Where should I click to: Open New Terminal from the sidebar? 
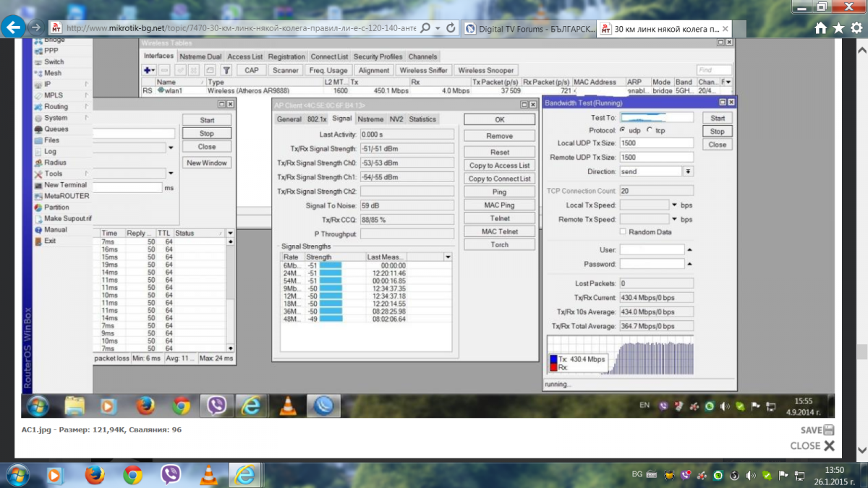tap(64, 185)
